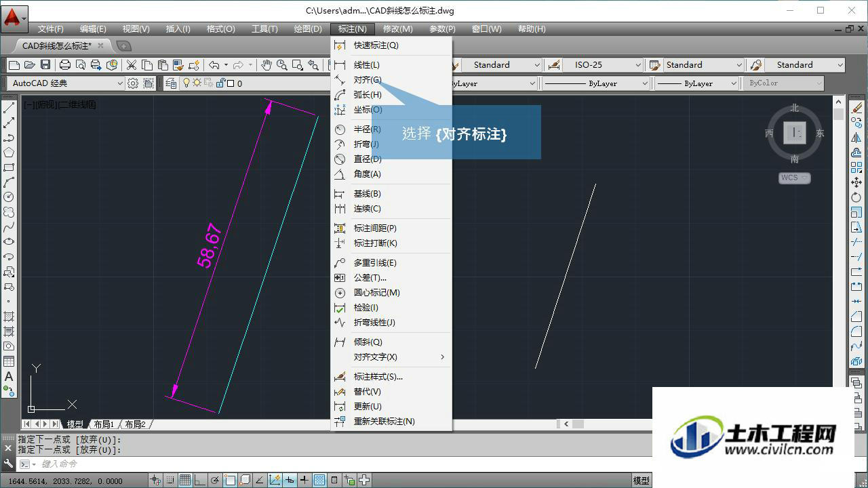
Task: Select the Hatch tool
Action: click(9, 317)
